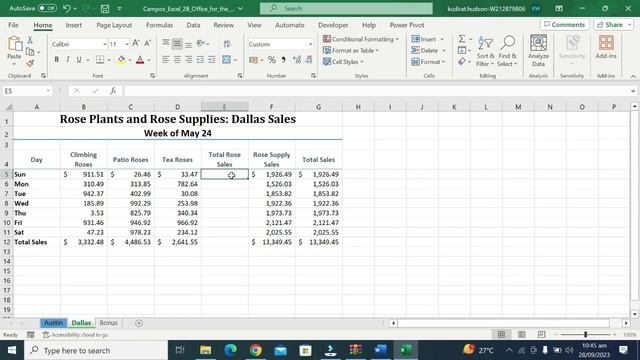Click the Search box in title bar
This screenshot has height=360, width=640.
[x=346, y=8]
